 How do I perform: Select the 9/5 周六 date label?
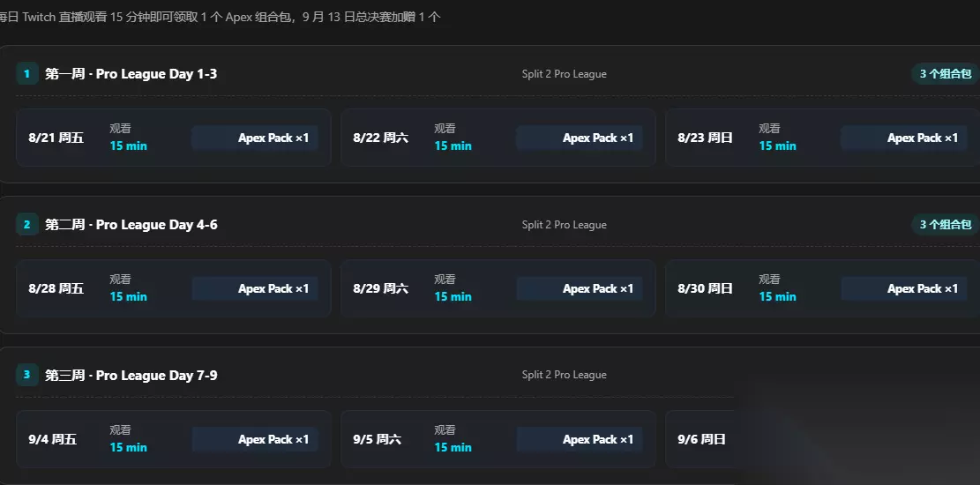coord(378,439)
